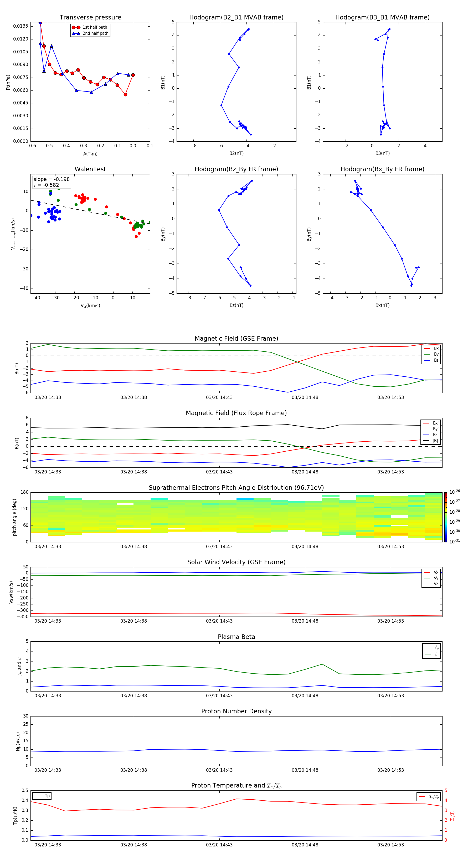Image resolution: width=473 pixels, height=868 pixels.
Task: Click the 'Vsw(km/s)' y-axis label
Action: click(x=11, y=592)
